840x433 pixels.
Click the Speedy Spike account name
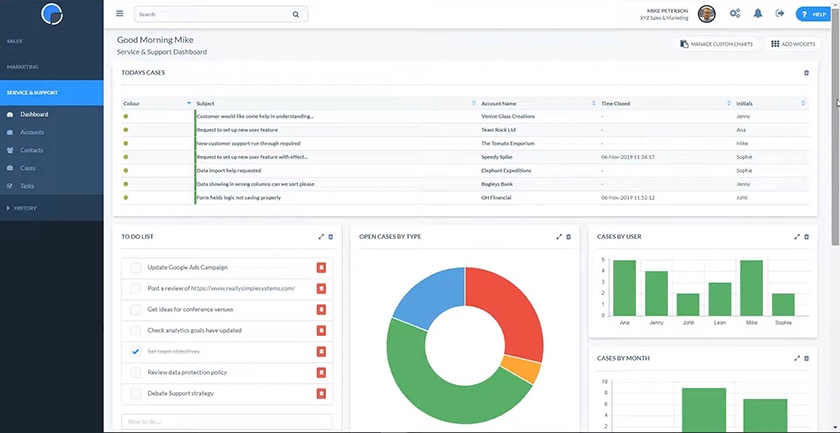tap(497, 157)
